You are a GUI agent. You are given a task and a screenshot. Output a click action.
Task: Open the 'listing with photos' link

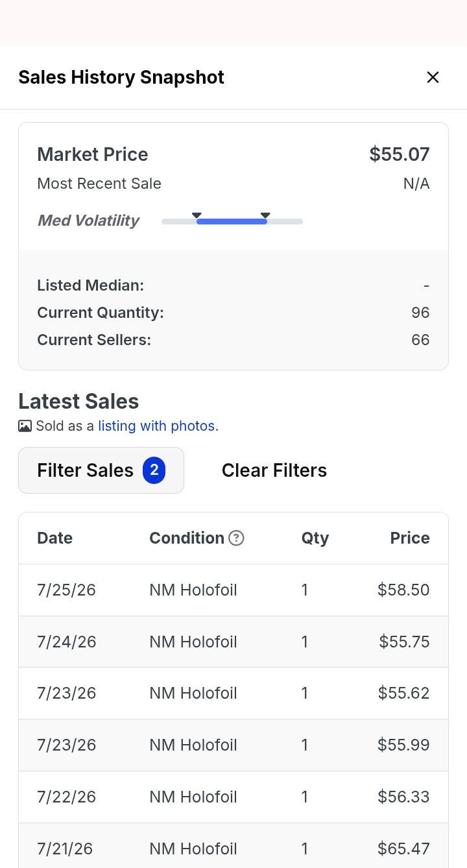coord(158,426)
